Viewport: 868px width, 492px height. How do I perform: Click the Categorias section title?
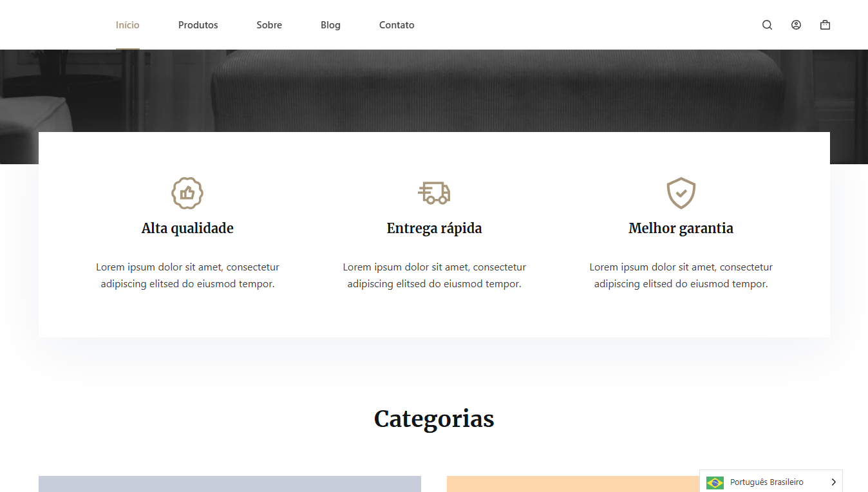(434, 419)
